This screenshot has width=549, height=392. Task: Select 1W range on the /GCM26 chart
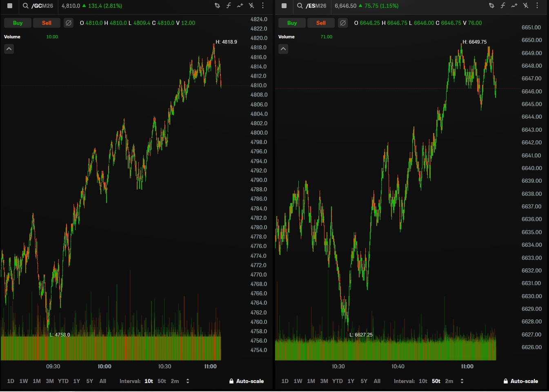point(24,381)
